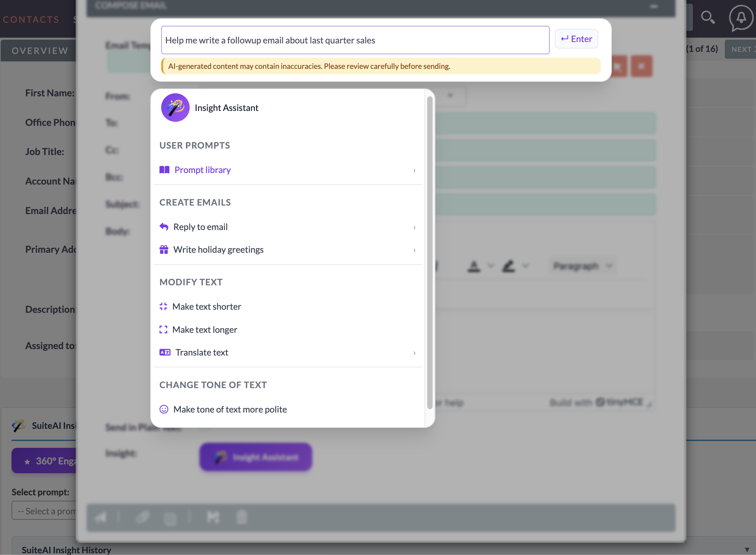Click the reply arrow beside Reply to email
The height and width of the screenshot is (555, 756).
[x=164, y=227]
